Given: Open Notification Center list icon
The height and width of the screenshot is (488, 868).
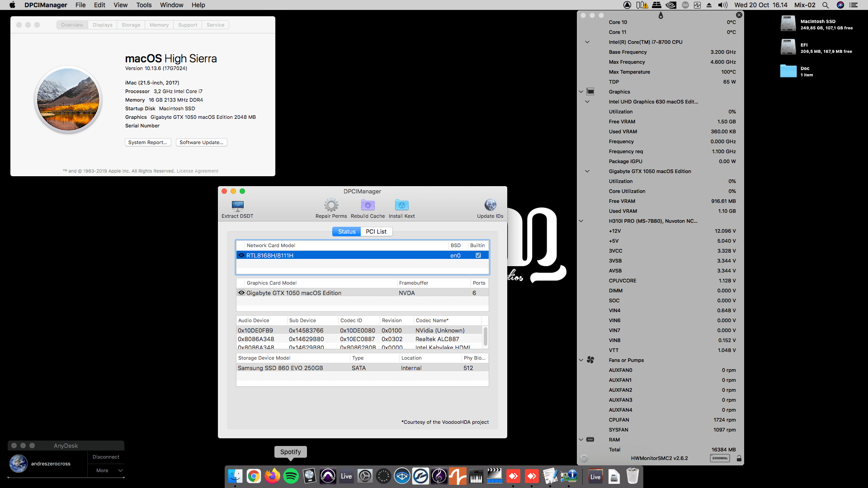Looking at the screenshot, I should [854, 5].
